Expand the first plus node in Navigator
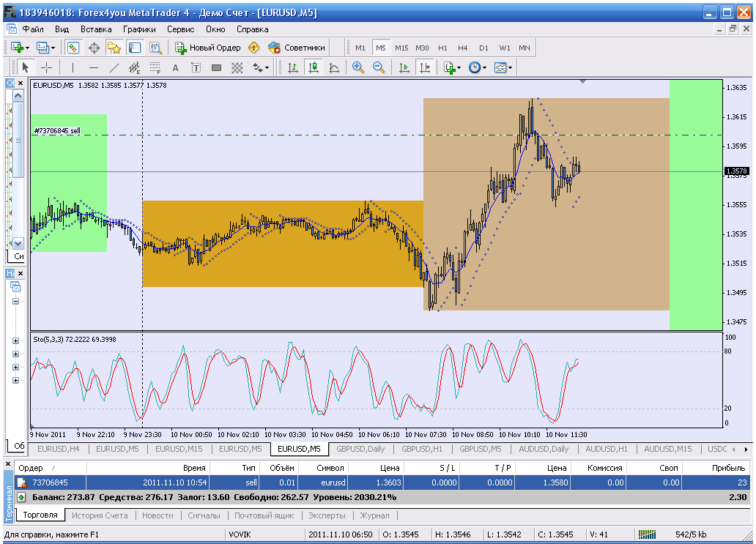 pyautogui.click(x=15, y=340)
